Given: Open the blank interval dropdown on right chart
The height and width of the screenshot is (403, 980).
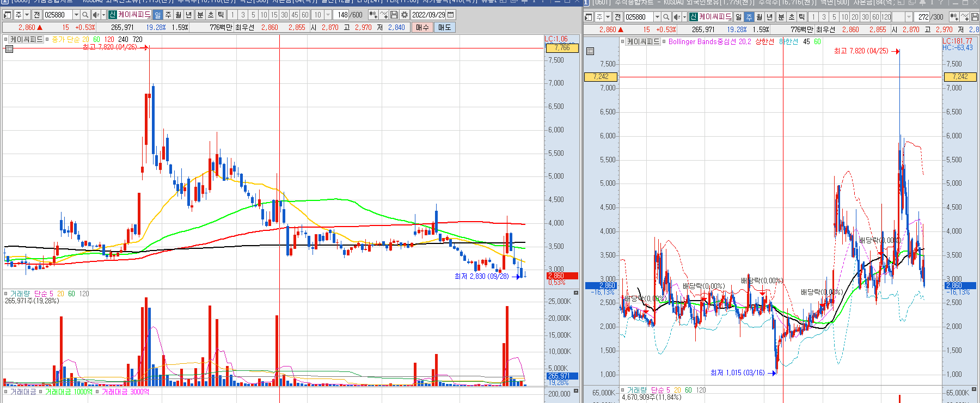Looking at the screenshot, I should coord(909,17).
